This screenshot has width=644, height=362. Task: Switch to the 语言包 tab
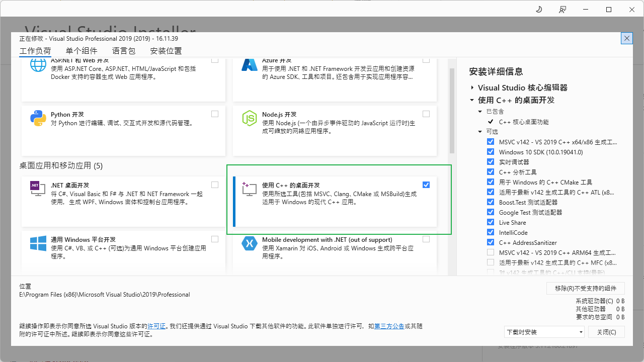coord(124,51)
